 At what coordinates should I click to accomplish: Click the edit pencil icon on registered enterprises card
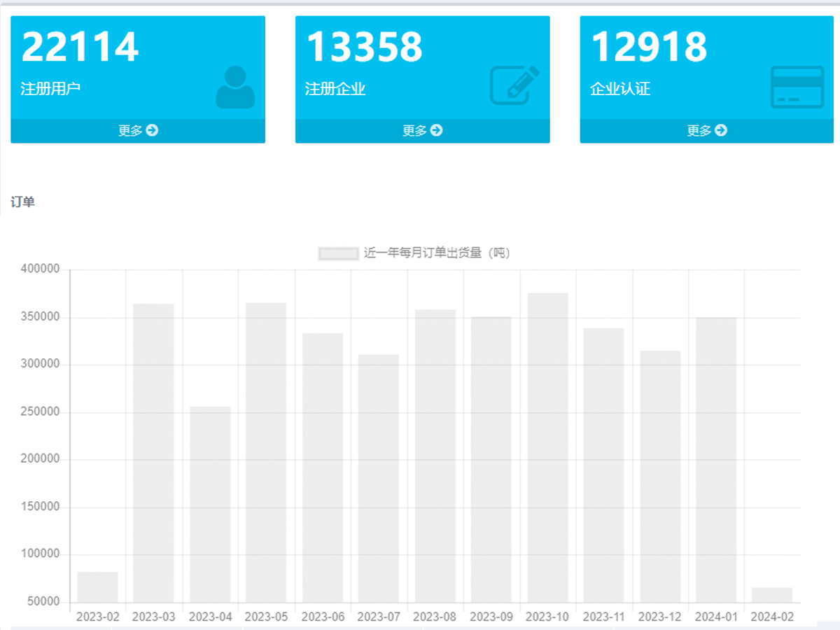pos(514,85)
